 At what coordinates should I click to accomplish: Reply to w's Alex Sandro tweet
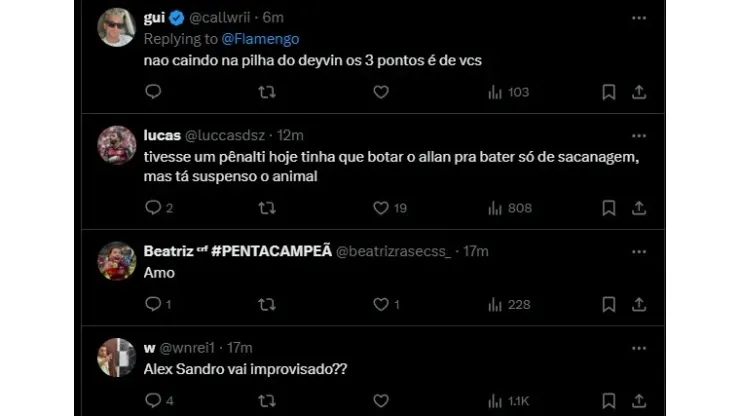coord(153,400)
